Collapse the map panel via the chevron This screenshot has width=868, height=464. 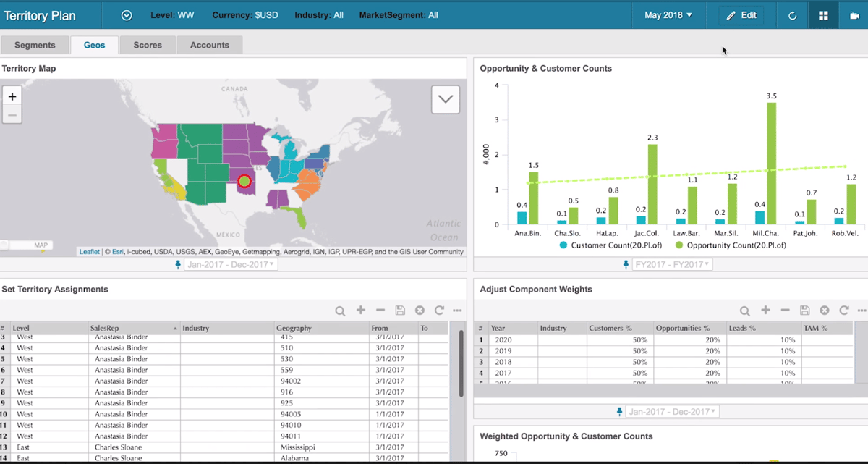tap(445, 98)
